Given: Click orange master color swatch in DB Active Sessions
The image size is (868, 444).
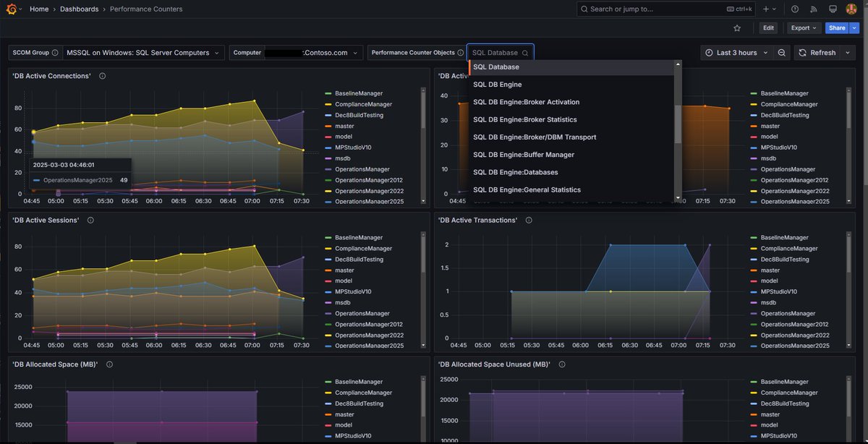Looking at the screenshot, I should click(329, 270).
